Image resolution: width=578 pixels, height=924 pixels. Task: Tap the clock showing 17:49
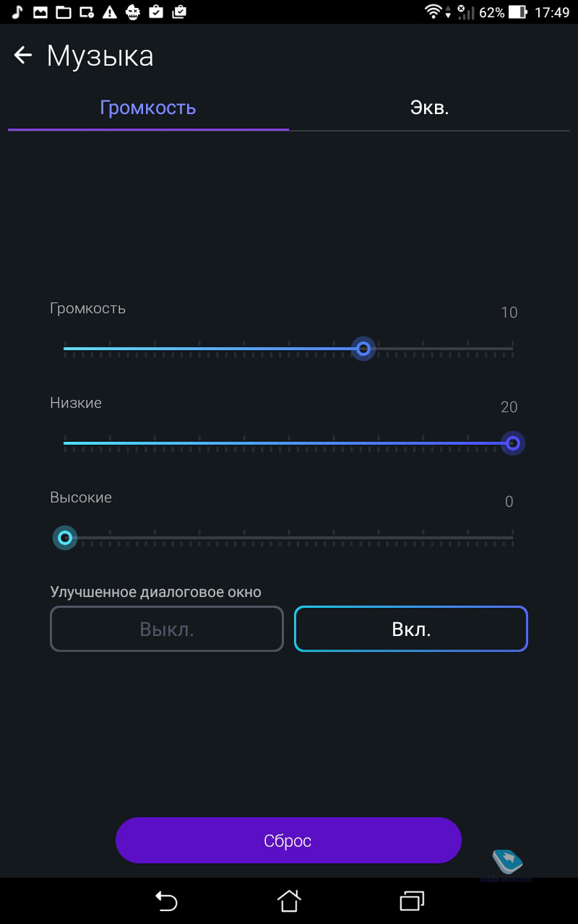[551, 12]
